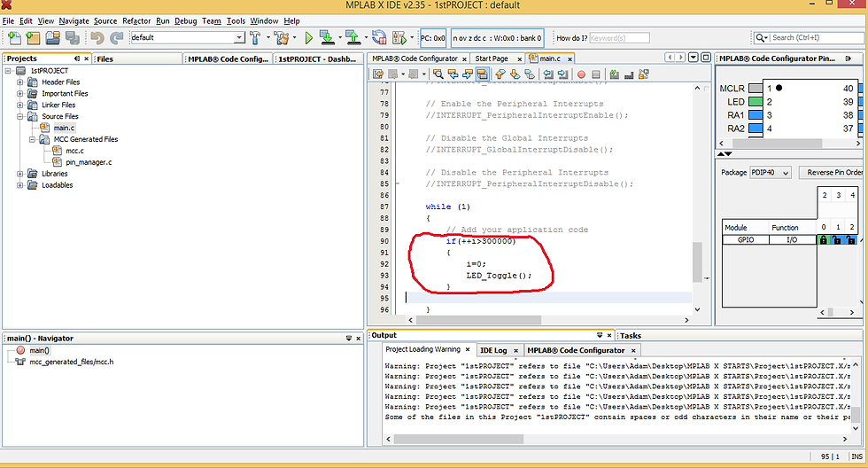Select main() in the Navigator
The height and width of the screenshot is (468, 868).
tap(39, 351)
